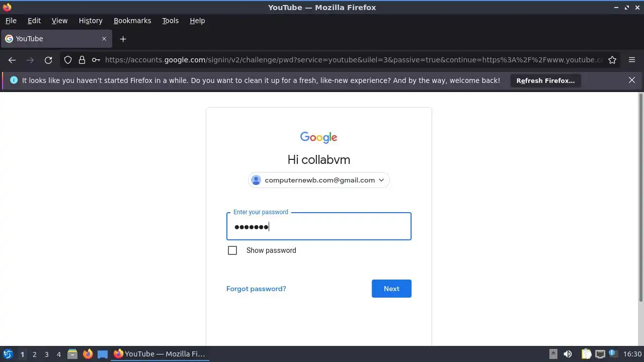Switch to virtual desktop 1
Image resolution: width=644 pixels, height=362 pixels.
22,354
